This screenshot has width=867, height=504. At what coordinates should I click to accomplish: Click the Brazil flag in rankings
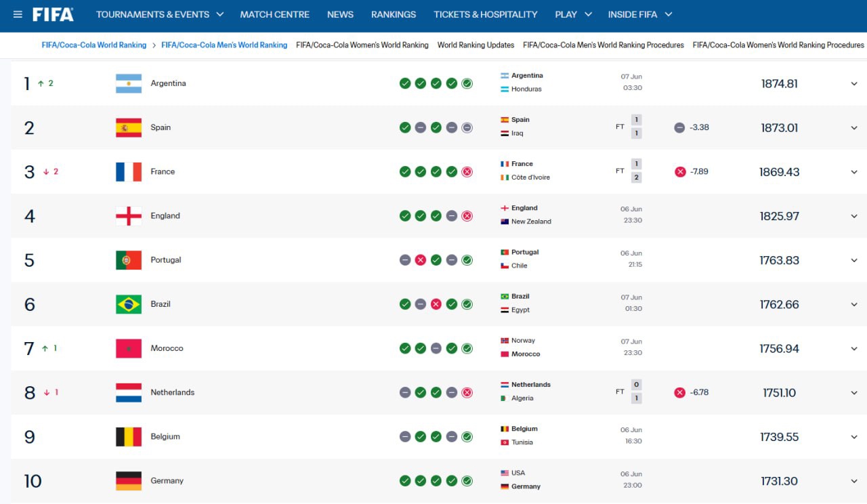tap(129, 304)
